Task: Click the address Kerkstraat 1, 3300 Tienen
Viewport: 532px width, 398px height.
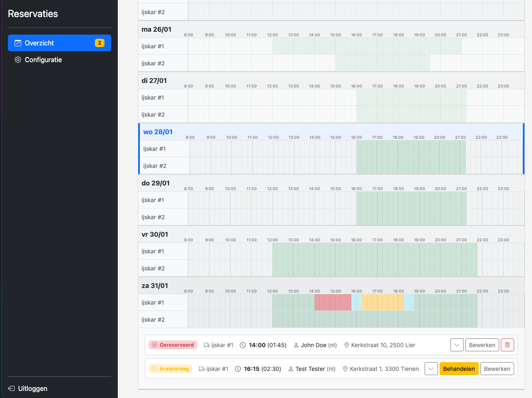Action: pyautogui.click(x=384, y=369)
